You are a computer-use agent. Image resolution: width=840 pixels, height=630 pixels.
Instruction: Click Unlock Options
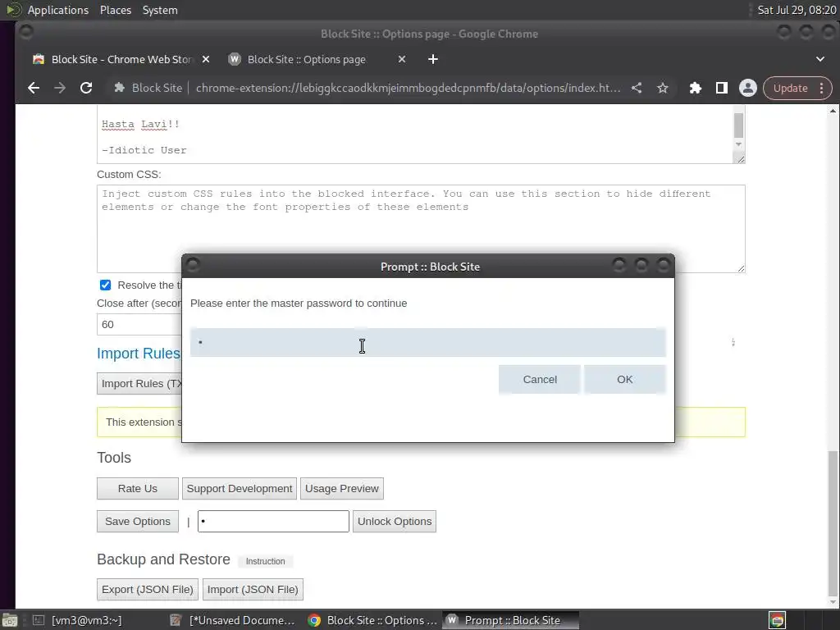[x=395, y=521]
